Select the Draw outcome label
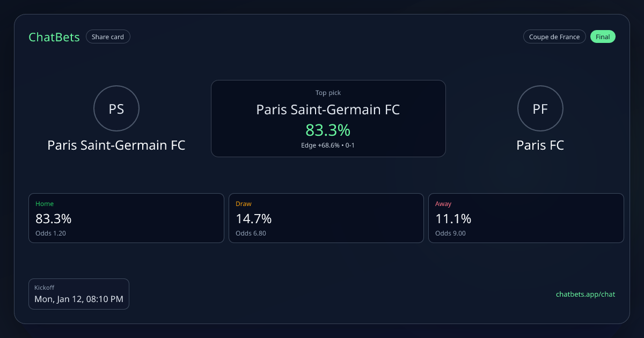This screenshot has height=338, width=644. tap(244, 204)
